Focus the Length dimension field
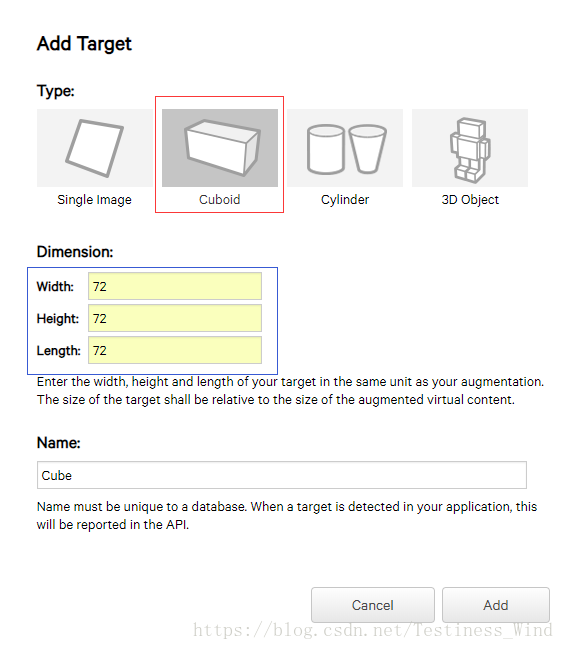Viewport: 564px width, 650px height. pos(175,350)
